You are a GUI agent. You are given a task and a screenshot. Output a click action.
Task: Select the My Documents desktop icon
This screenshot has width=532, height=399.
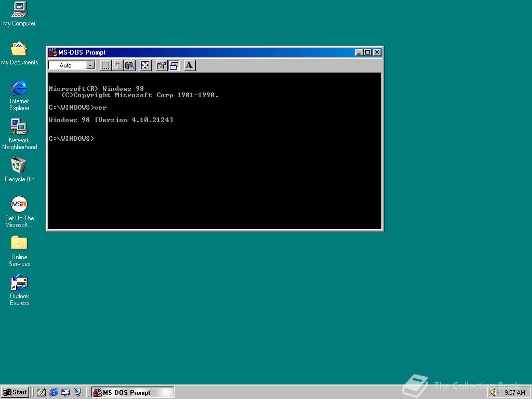point(19,54)
